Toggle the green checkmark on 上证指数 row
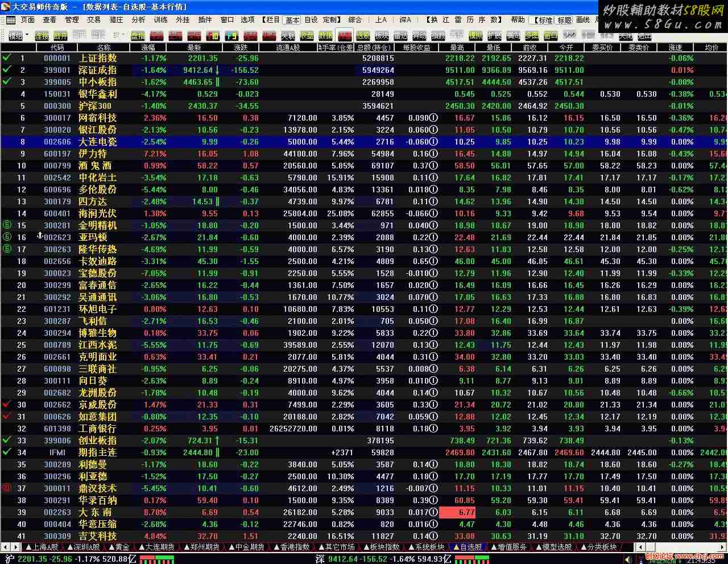The image size is (728, 564). click(7, 57)
